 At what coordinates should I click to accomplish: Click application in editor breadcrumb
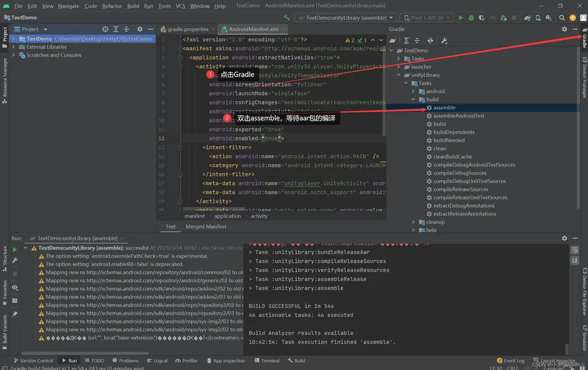coord(227,216)
